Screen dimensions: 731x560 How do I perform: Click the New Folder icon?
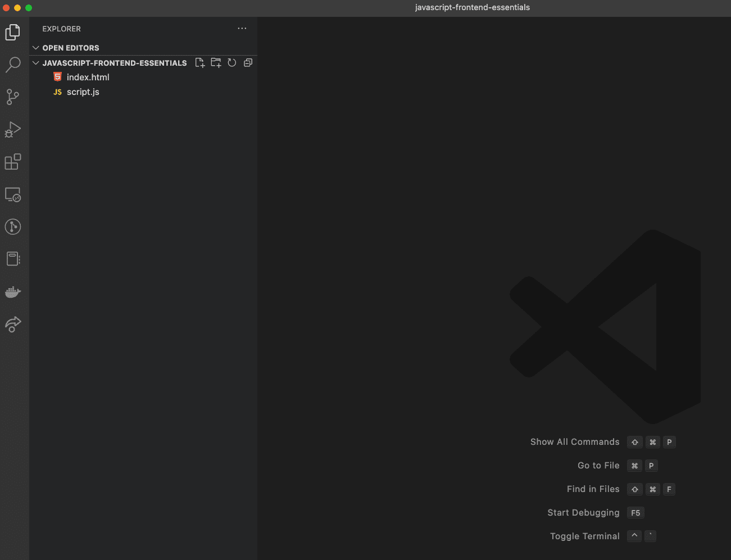click(216, 63)
